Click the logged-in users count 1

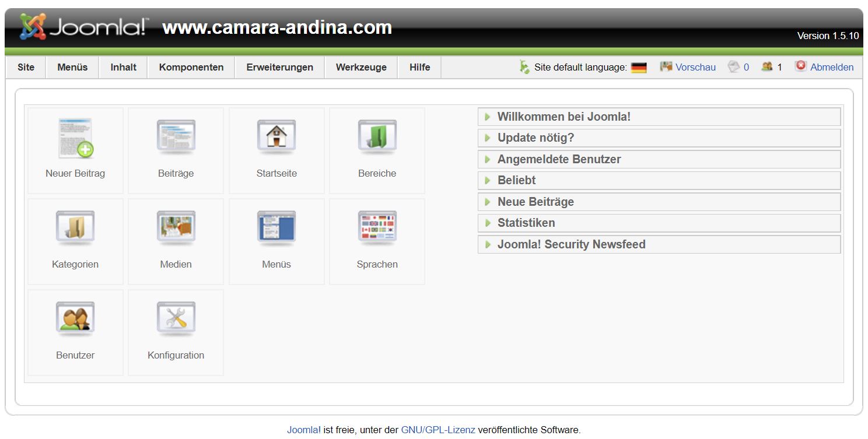pyautogui.click(x=779, y=68)
